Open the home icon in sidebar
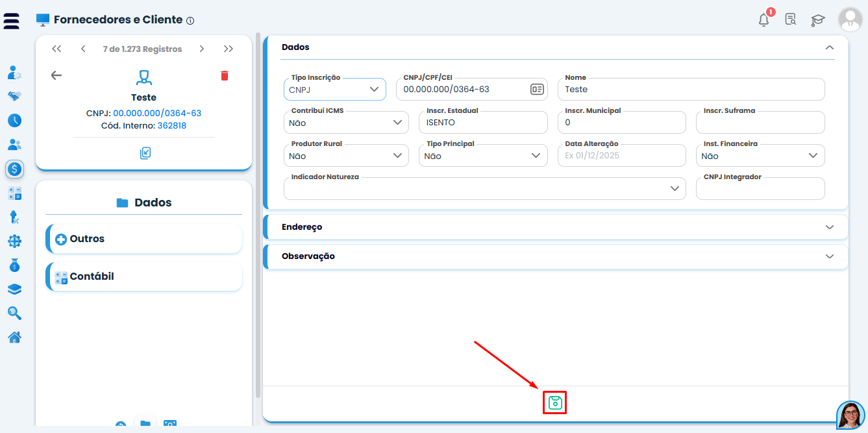The width and height of the screenshot is (868, 433). click(x=14, y=338)
